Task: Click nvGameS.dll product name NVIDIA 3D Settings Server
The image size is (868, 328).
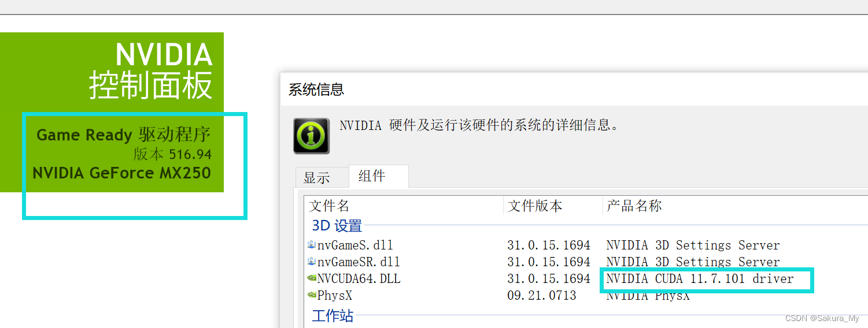Action: pyautogui.click(x=693, y=245)
